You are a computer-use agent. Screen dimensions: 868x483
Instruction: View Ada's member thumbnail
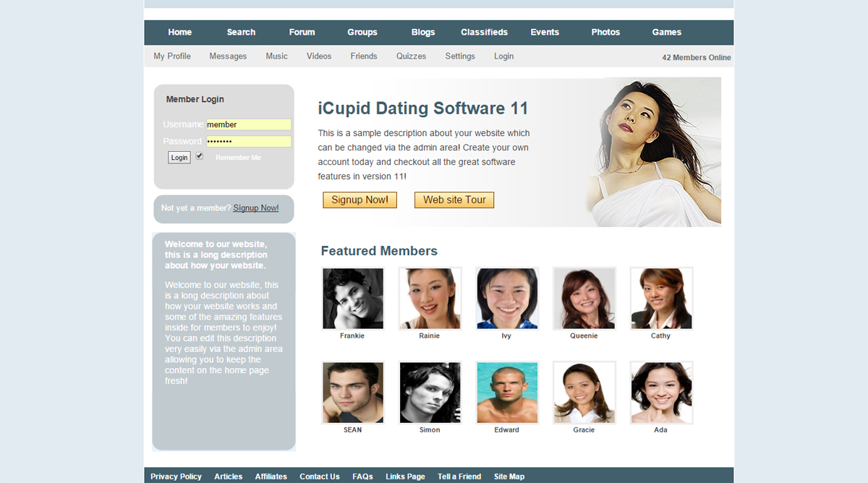click(662, 393)
